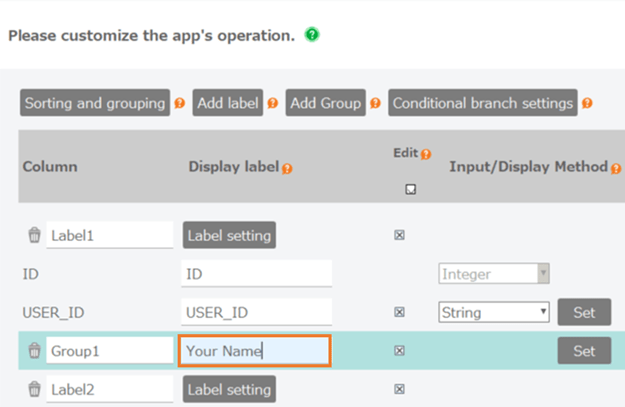Toggle the Edit checkbox for Label1 row

[400, 235]
